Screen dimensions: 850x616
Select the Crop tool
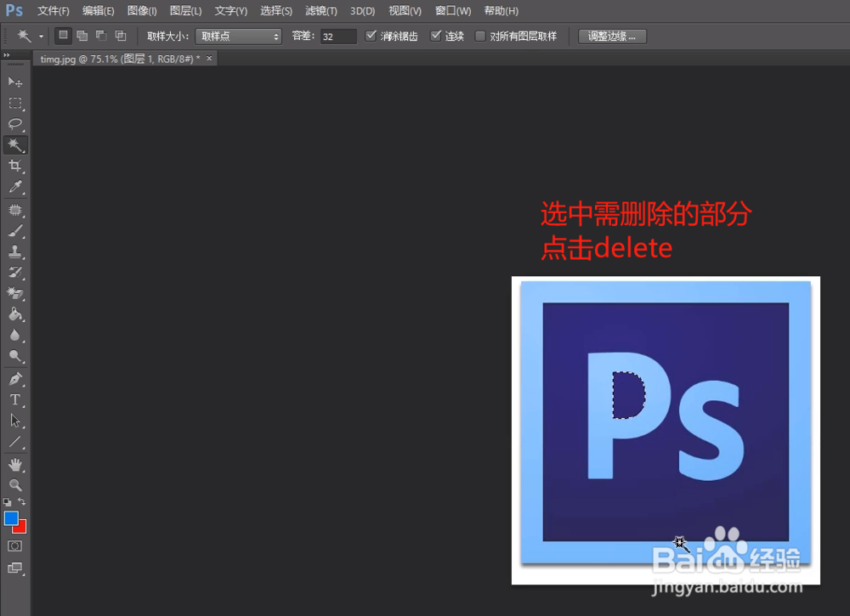click(14, 166)
